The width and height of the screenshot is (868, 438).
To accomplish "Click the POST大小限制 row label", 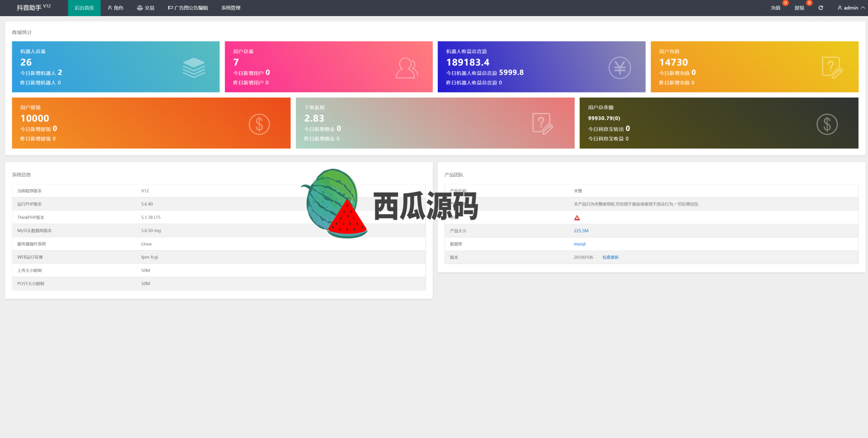I will point(31,284).
